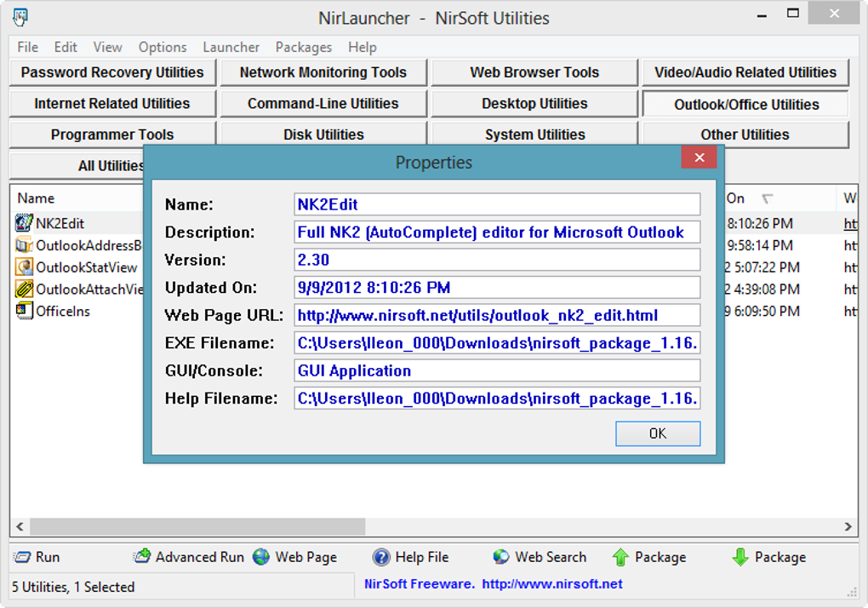Select the OfficeIns list entry
The width and height of the screenshot is (868, 608).
(x=63, y=311)
